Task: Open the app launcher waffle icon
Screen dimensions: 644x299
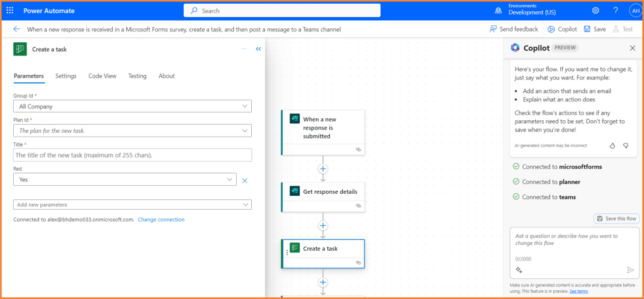Action: [x=10, y=11]
